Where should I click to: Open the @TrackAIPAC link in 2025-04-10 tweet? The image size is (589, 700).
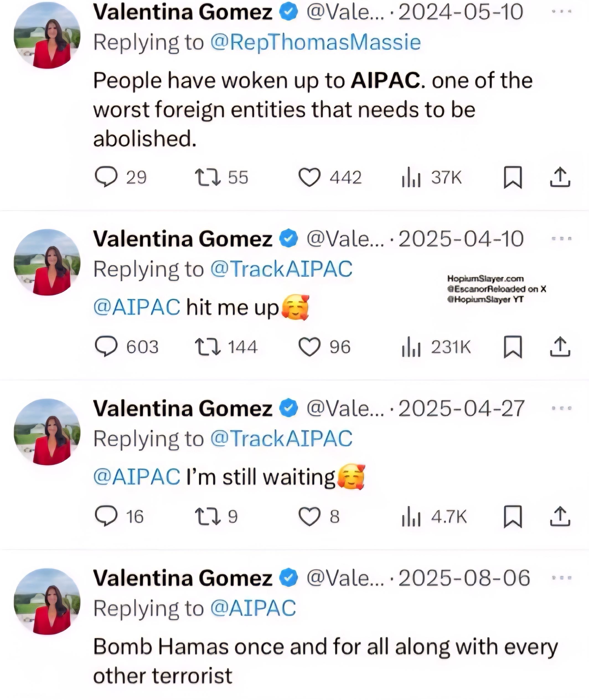pyautogui.click(x=281, y=269)
